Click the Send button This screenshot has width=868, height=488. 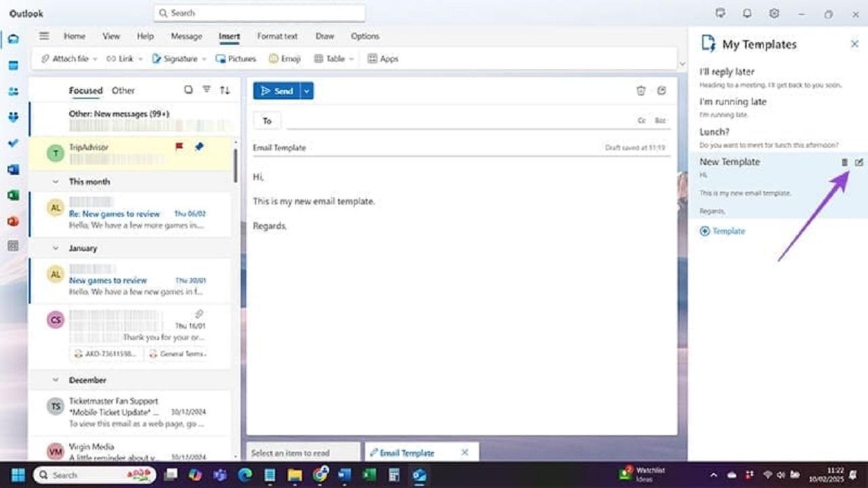(277, 91)
